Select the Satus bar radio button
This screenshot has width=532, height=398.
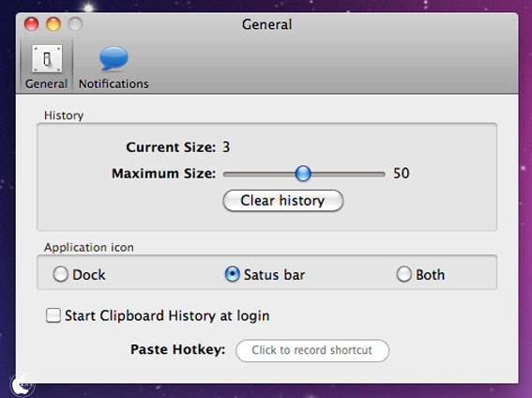coord(233,274)
